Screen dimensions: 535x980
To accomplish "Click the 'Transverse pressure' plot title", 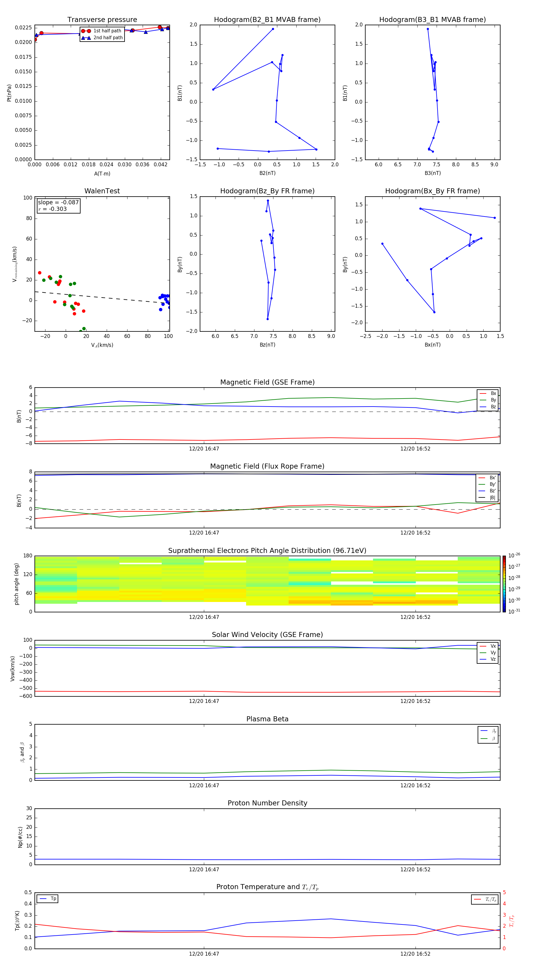I will pos(102,20).
